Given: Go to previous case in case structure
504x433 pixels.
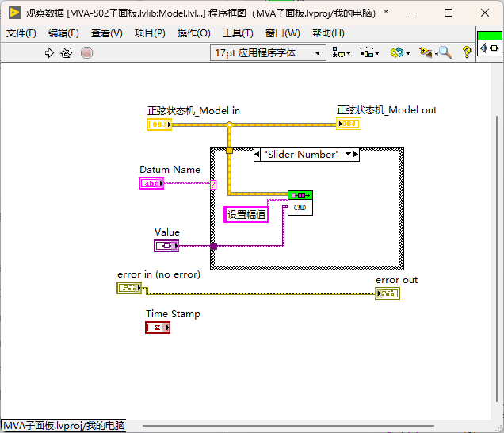Looking at the screenshot, I should [x=257, y=155].
